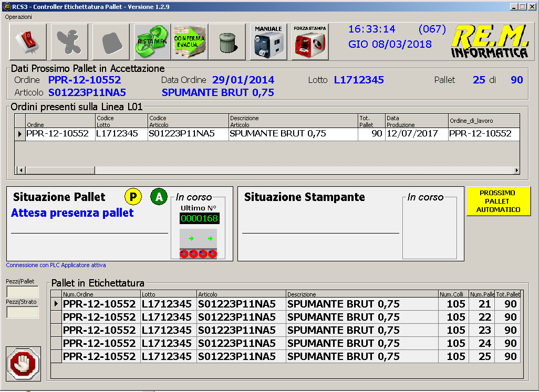The width and height of the screenshot is (539, 392).
Task: Click the greyed-out square toolbar icon
Action: coord(111,42)
